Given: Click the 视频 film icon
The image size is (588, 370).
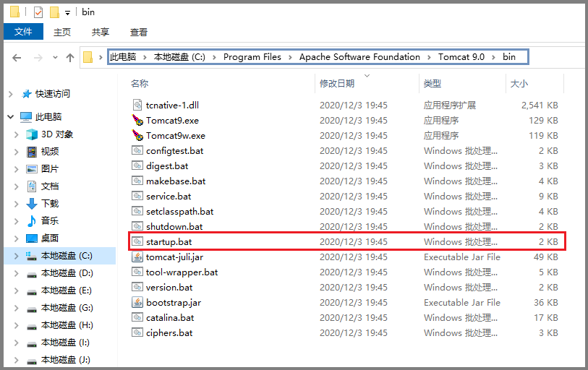Looking at the screenshot, I should pos(32,152).
